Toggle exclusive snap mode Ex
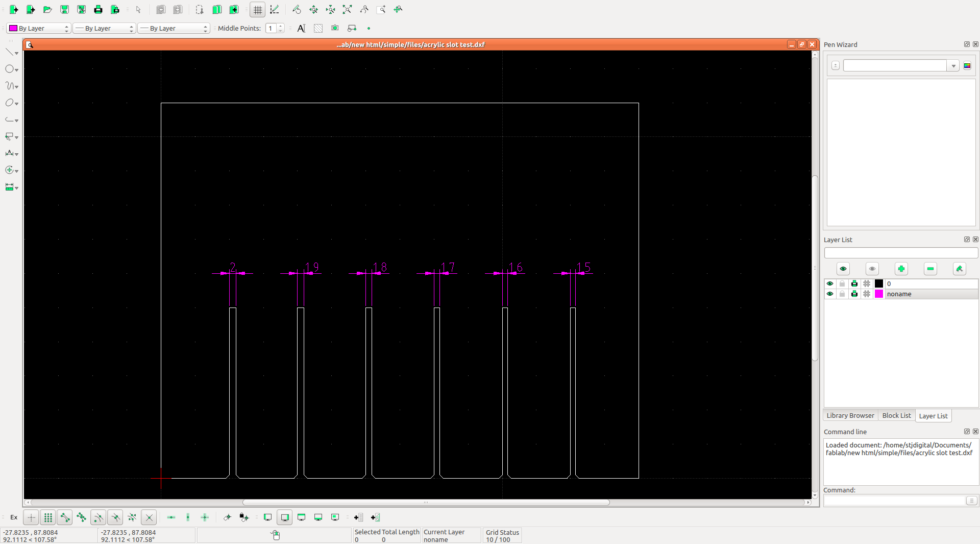 tap(14, 517)
